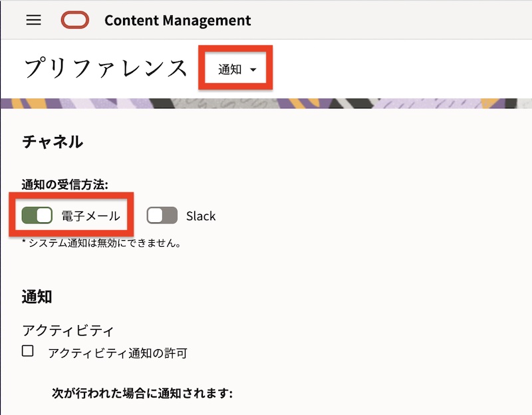
Task: Turn off the 電子メール toggle switch
Action: 37,215
